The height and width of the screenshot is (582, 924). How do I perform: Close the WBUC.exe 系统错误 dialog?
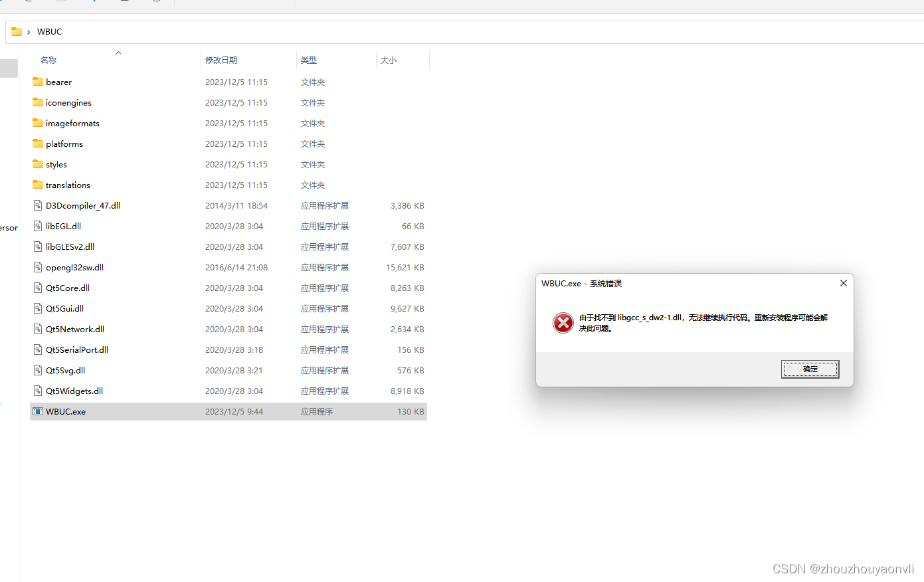coord(843,283)
